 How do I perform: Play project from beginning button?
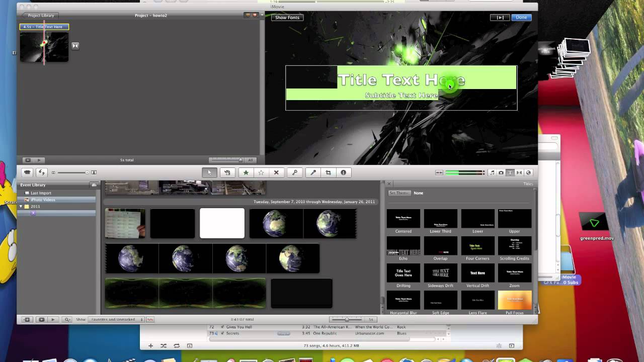(39, 160)
